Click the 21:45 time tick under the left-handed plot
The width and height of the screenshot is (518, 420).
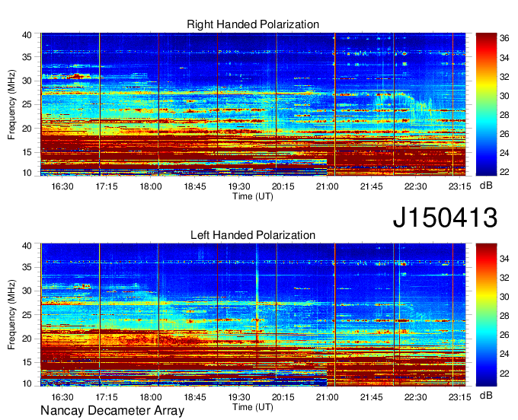click(371, 397)
